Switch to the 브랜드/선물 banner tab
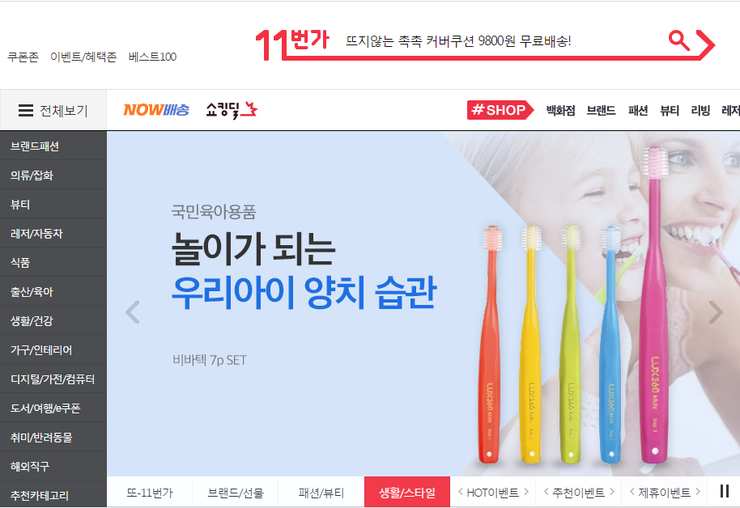The width and height of the screenshot is (740, 508). [235, 492]
